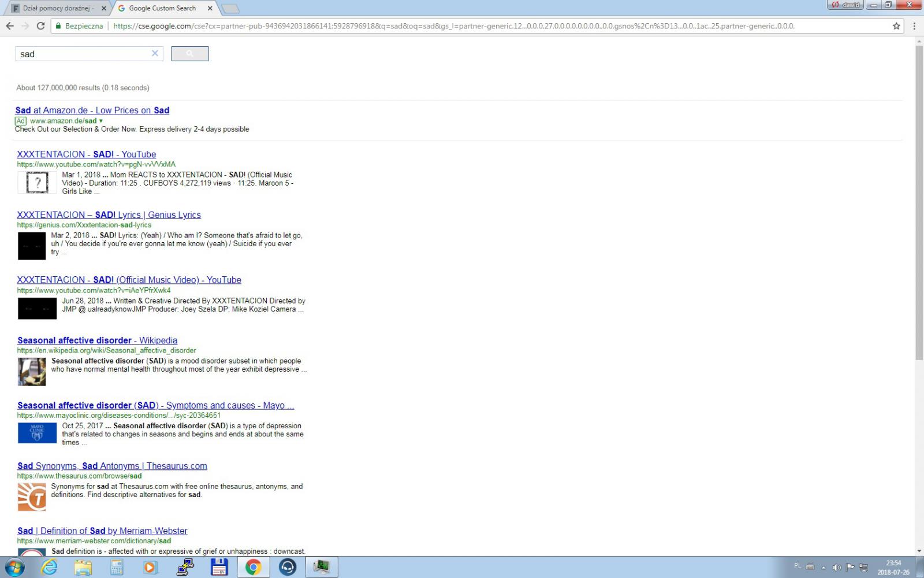The image size is (924, 578).
Task: Click the network tray icon
Action: click(864, 568)
